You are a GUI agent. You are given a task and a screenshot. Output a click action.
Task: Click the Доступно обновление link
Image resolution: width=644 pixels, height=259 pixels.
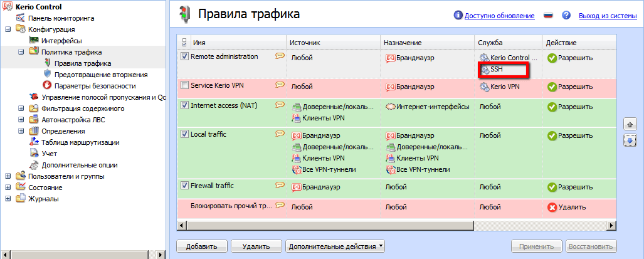499,16
